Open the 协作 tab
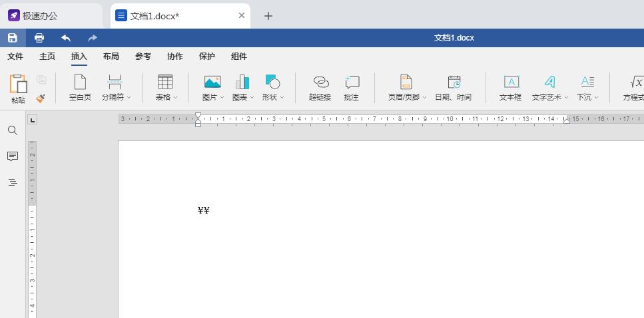 (175, 57)
